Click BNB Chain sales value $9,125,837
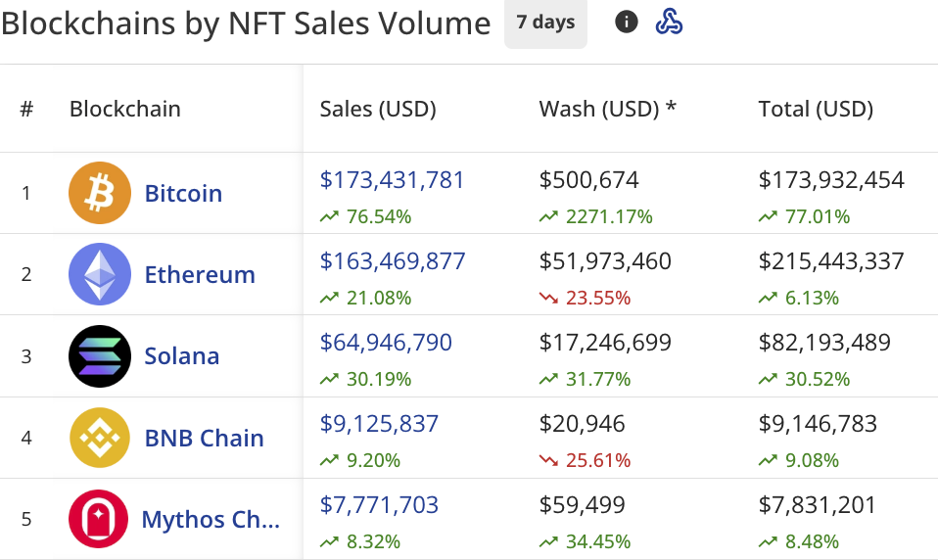This screenshot has height=560, width=938. click(379, 424)
